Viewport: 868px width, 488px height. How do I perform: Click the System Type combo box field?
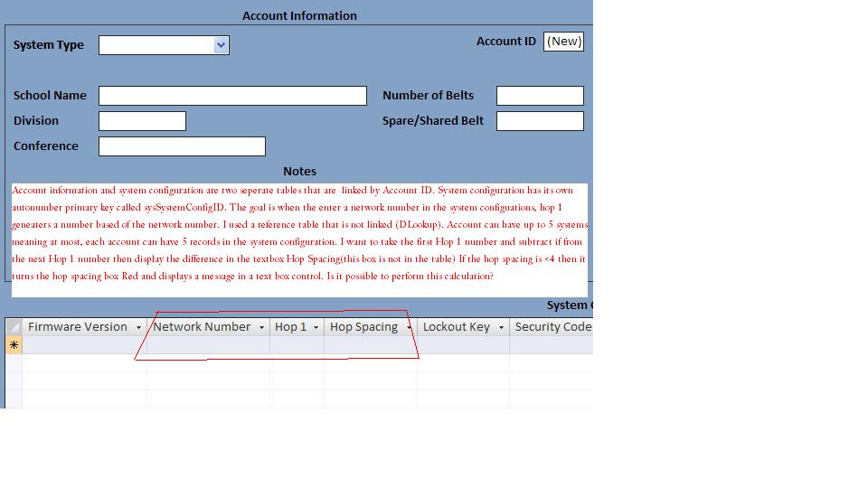click(164, 45)
